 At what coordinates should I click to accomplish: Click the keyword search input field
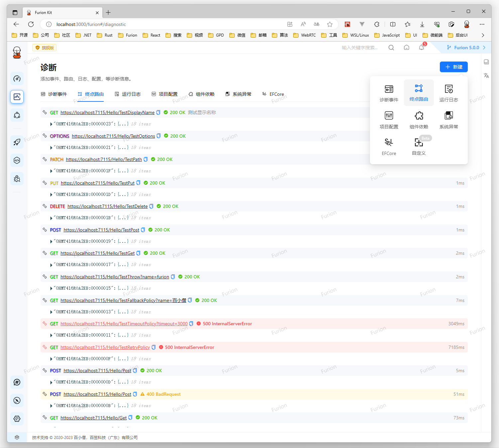pos(360,48)
